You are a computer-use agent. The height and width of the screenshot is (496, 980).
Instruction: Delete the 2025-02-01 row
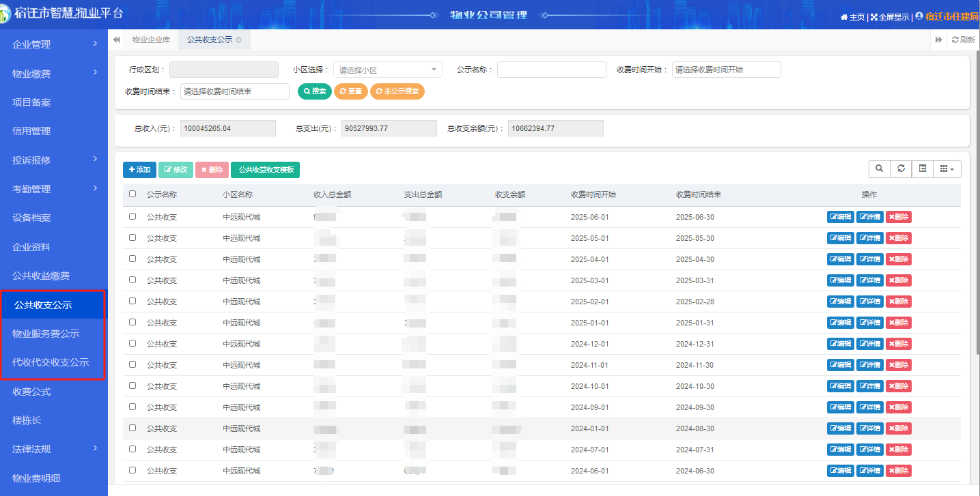899,302
